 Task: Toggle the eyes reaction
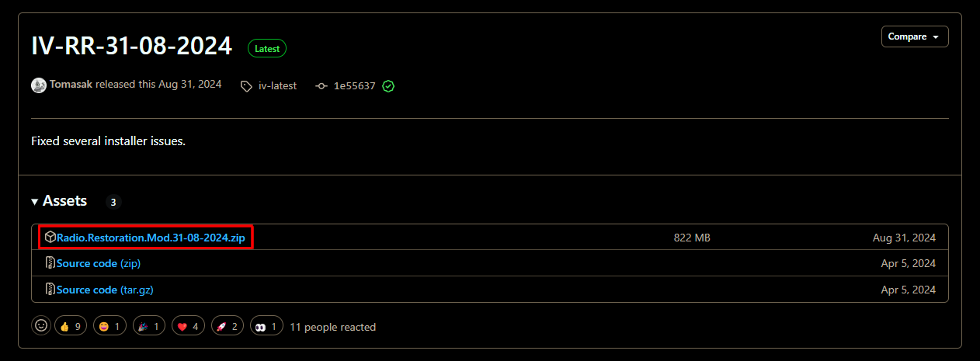(265, 327)
